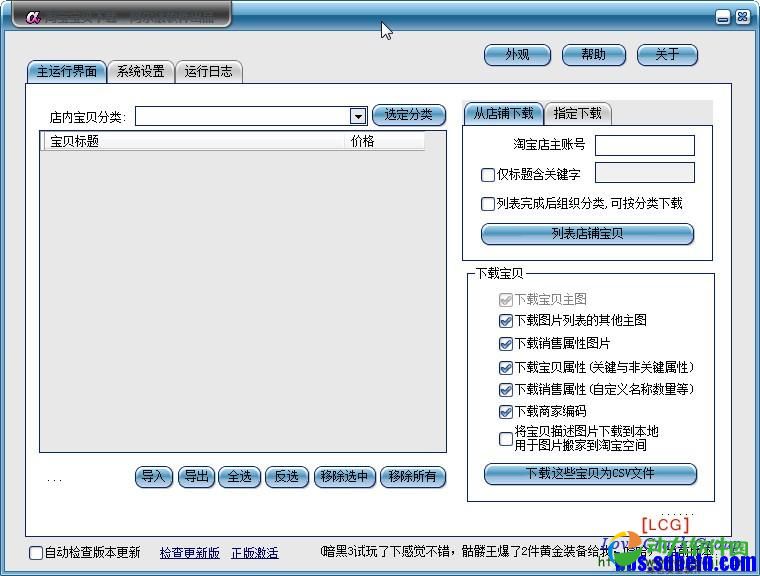Uncheck 下载图片列表的其他主图 option
This screenshot has height=576, width=760.
click(x=506, y=321)
